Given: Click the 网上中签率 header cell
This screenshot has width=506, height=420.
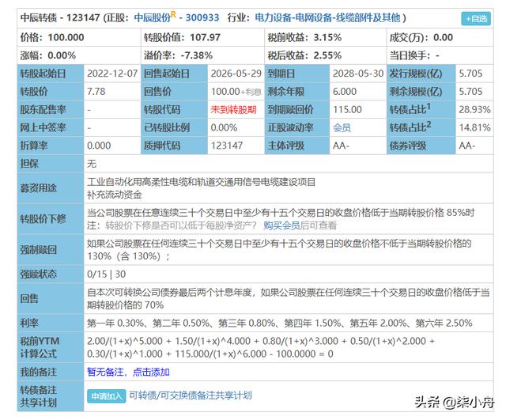Looking at the screenshot, I should 51,128.
